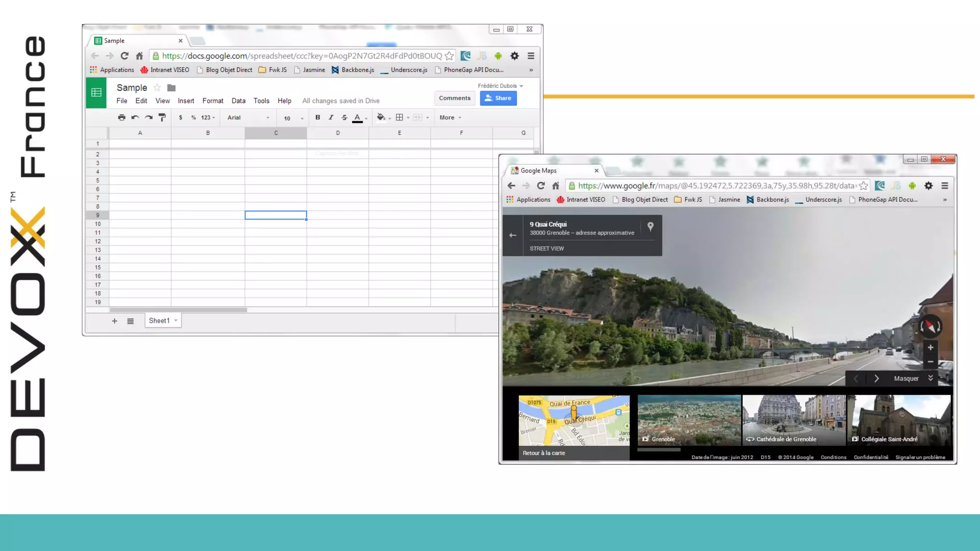This screenshot has width=980, height=551.
Task: Open the Format menu
Action: (212, 101)
